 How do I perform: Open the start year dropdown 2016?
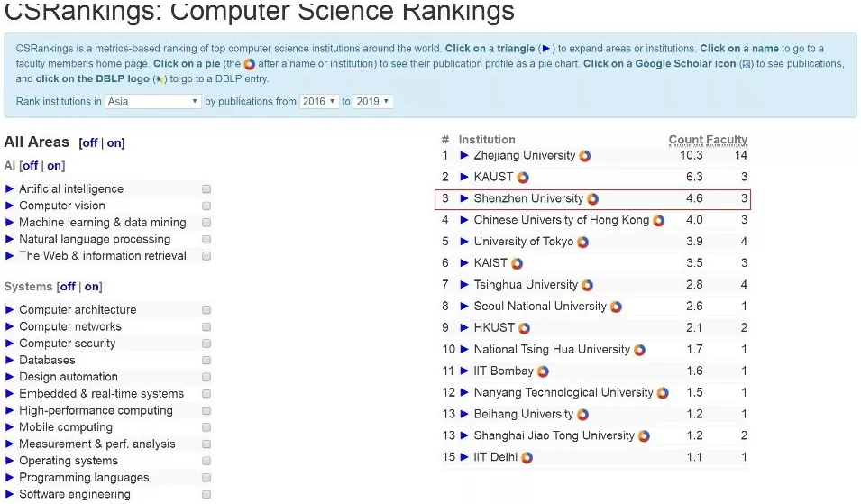tap(319, 101)
